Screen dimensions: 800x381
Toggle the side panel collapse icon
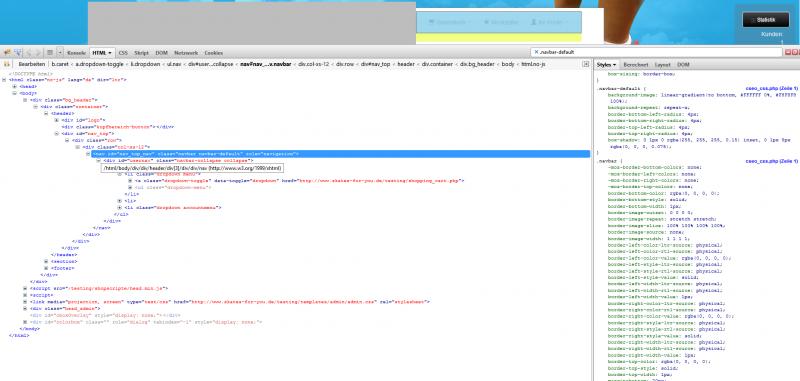(x=586, y=64)
